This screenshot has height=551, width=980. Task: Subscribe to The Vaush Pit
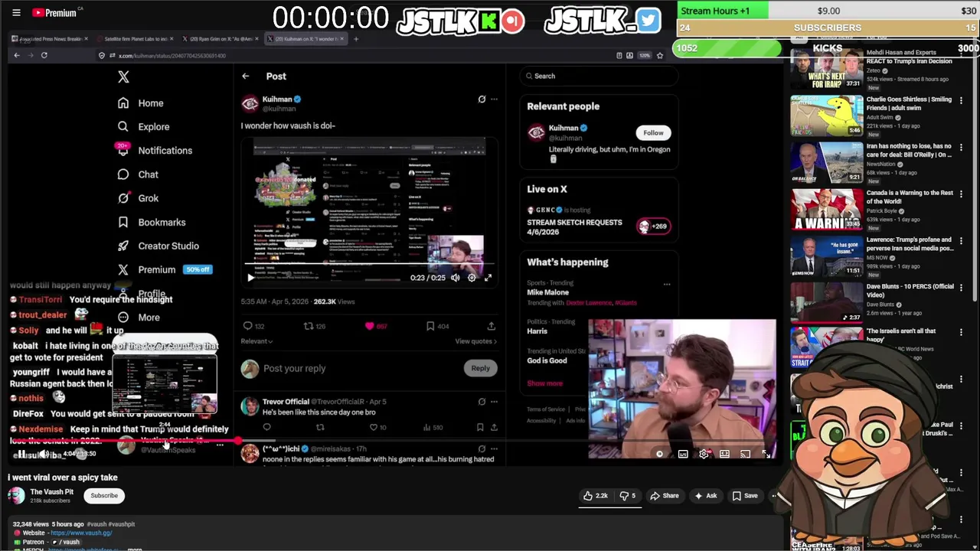[104, 495]
